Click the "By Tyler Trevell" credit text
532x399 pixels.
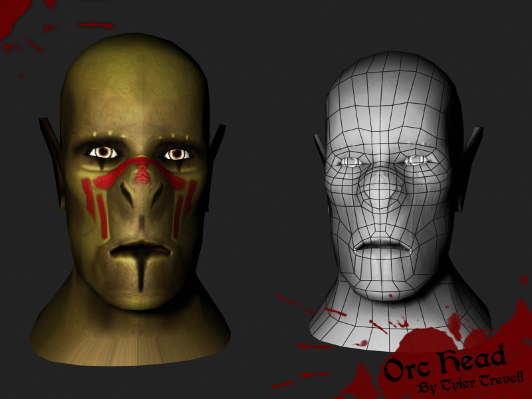click(x=470, y=382)
